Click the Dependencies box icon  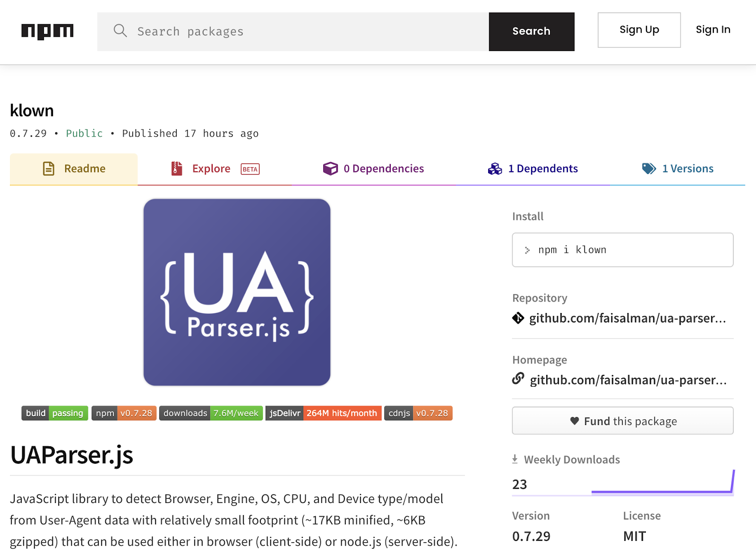tap(330, 168)
